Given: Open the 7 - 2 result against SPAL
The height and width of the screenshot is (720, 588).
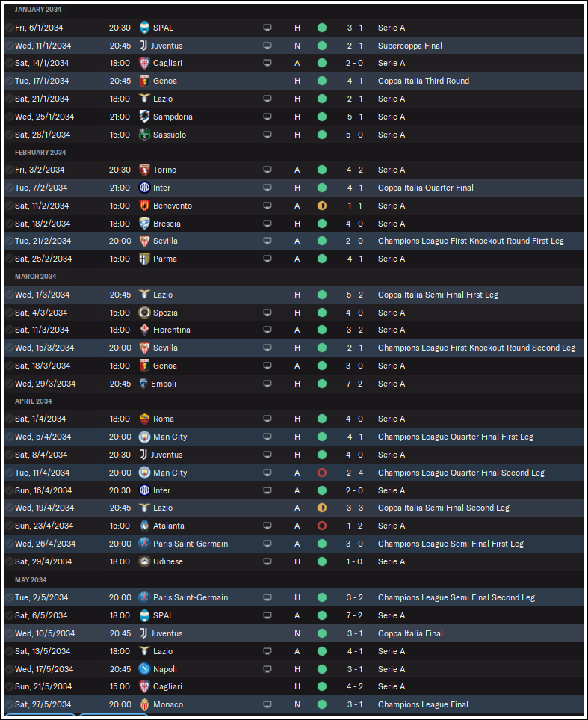Looking at the screenshot, I should [354, 615].
